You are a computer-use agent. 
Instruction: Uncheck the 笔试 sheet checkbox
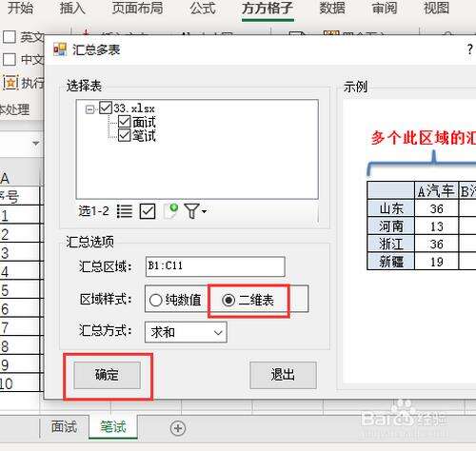[x=124, y=135]
